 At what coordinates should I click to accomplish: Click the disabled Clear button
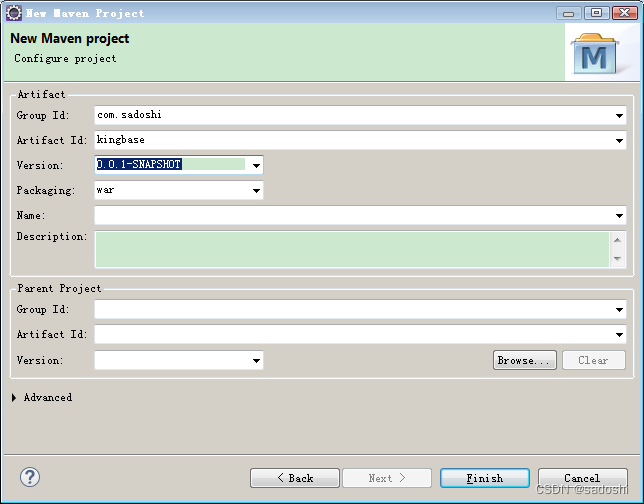(593, 360)
